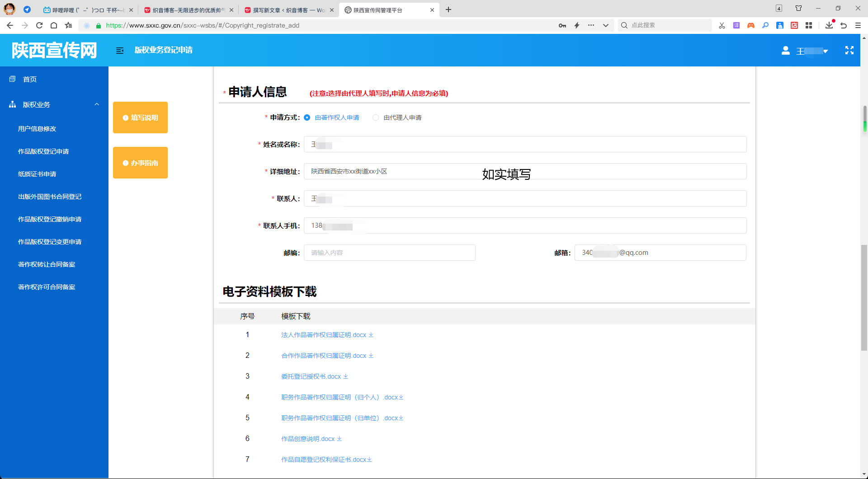
Task: Click the sidebar collapse hamburger icon
Action: (x=120, y=51)
